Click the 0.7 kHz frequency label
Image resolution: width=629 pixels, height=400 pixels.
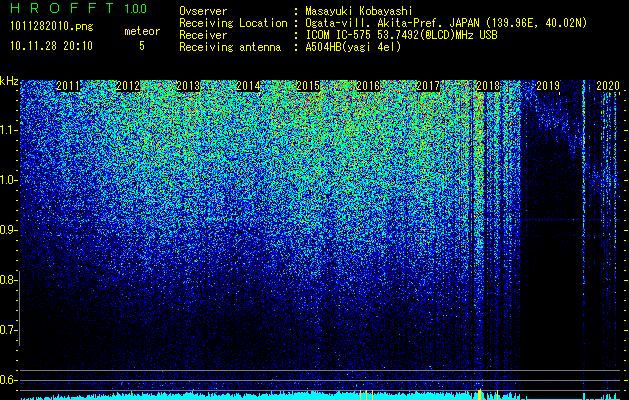click(8, 330)
